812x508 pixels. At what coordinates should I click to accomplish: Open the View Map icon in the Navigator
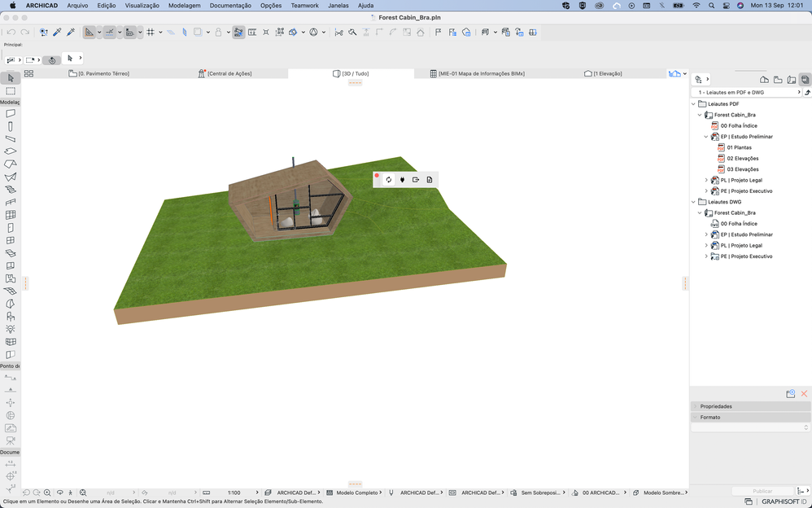777,79
